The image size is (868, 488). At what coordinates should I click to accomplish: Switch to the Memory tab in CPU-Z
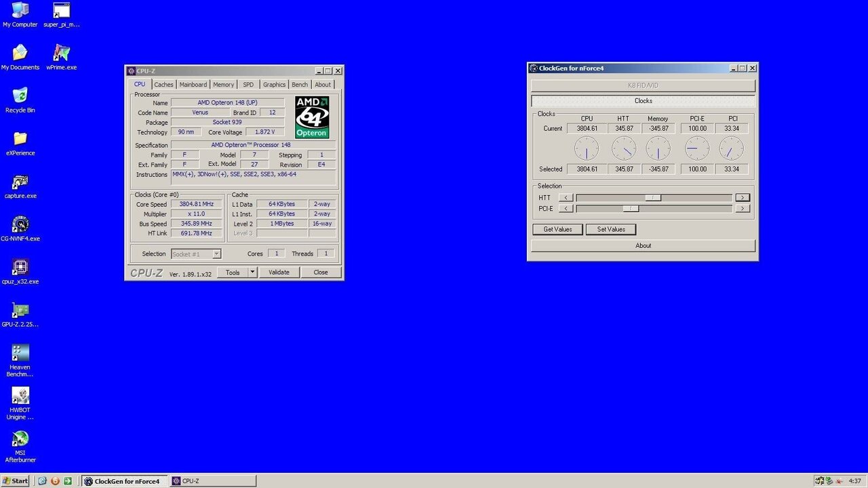[x=223, y=85]
